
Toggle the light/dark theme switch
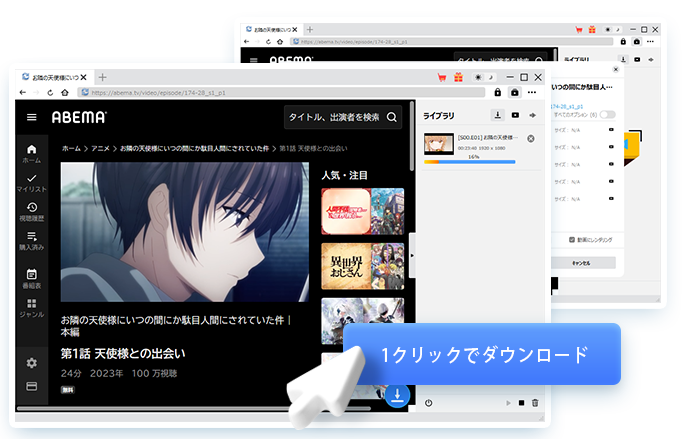click(485, 77)
